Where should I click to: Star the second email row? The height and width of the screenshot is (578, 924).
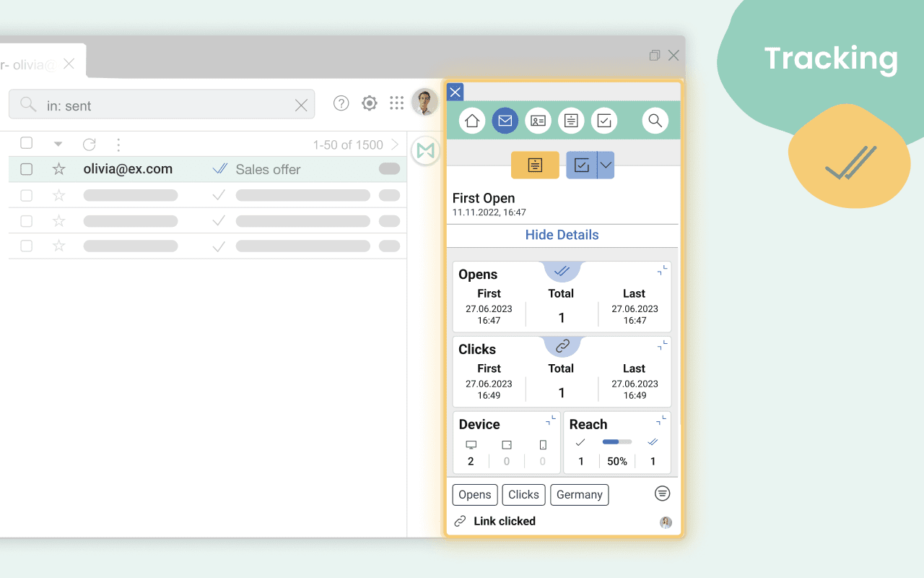click(x=59, y=195)
